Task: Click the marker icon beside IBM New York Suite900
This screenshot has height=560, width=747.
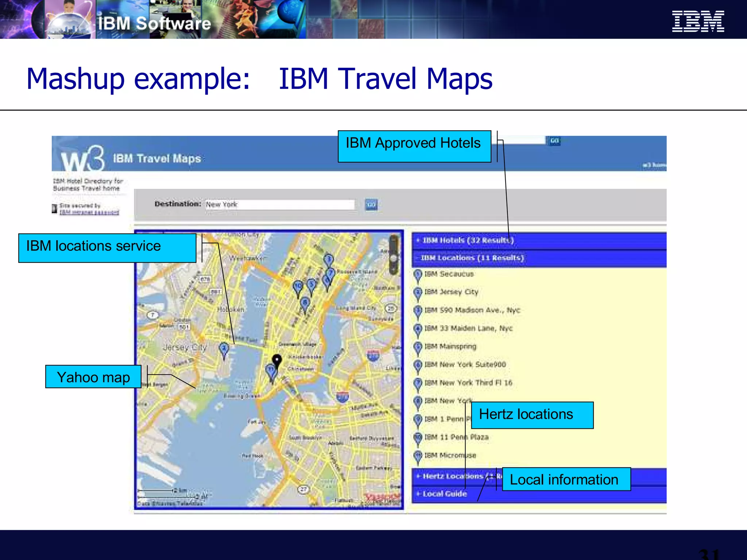Action: [418, 366]
